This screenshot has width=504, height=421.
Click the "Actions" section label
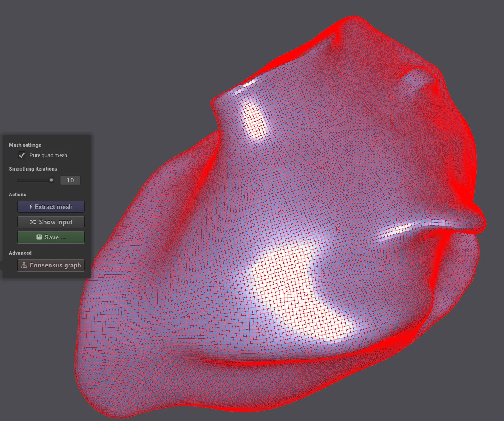(17, 195)
